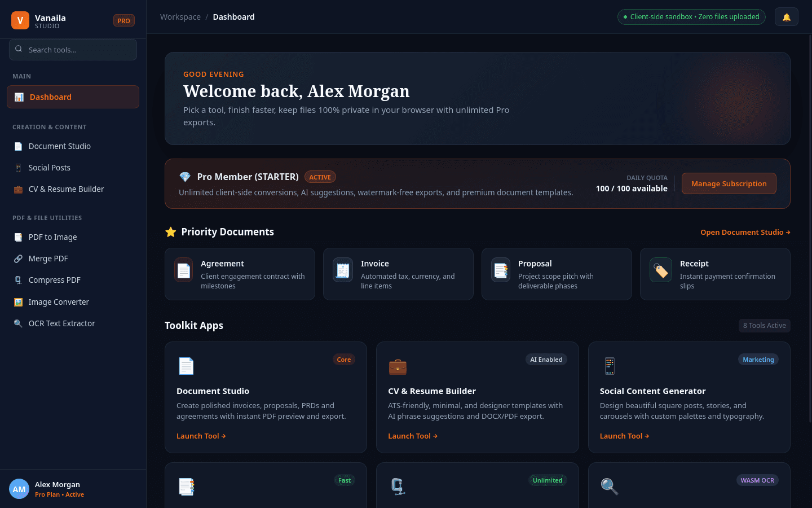Click the Manage Subscription button
The height and width of the screenshot is (508, 812).
(x=729, y=183)
